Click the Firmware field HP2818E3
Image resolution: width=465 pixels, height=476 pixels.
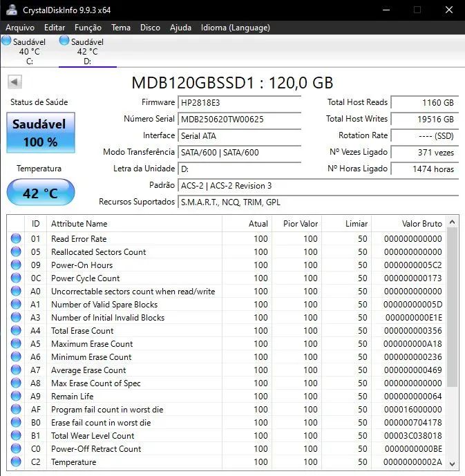(240, 103)
